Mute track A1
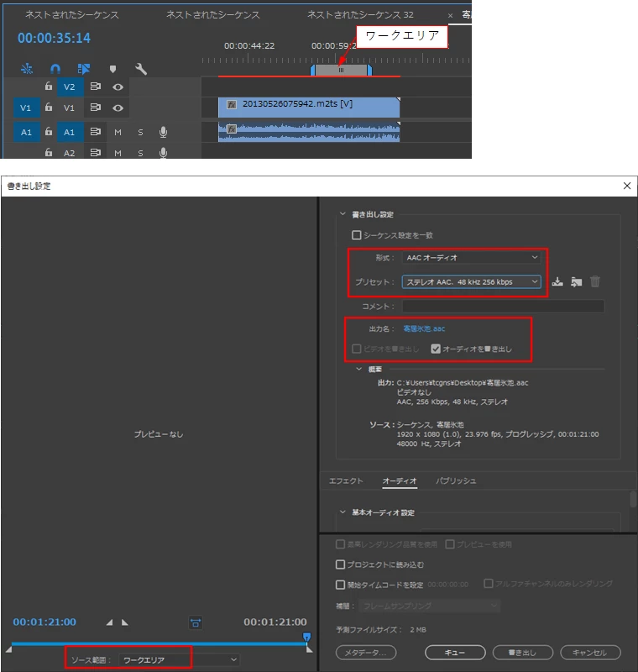This screenshot has width=638, height=672. point(118,133)
